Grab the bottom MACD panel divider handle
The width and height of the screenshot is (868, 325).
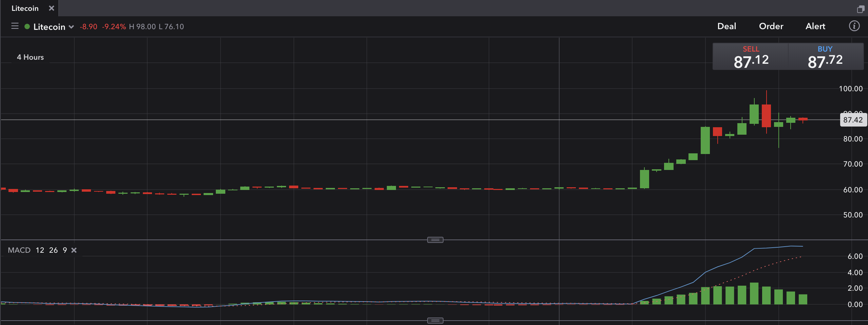pos(435,321)
